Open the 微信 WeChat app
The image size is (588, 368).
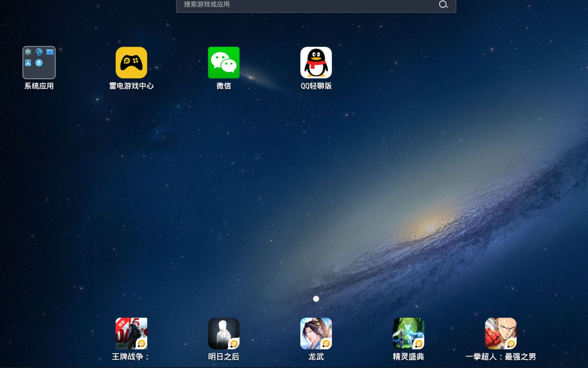pos(223,62)
